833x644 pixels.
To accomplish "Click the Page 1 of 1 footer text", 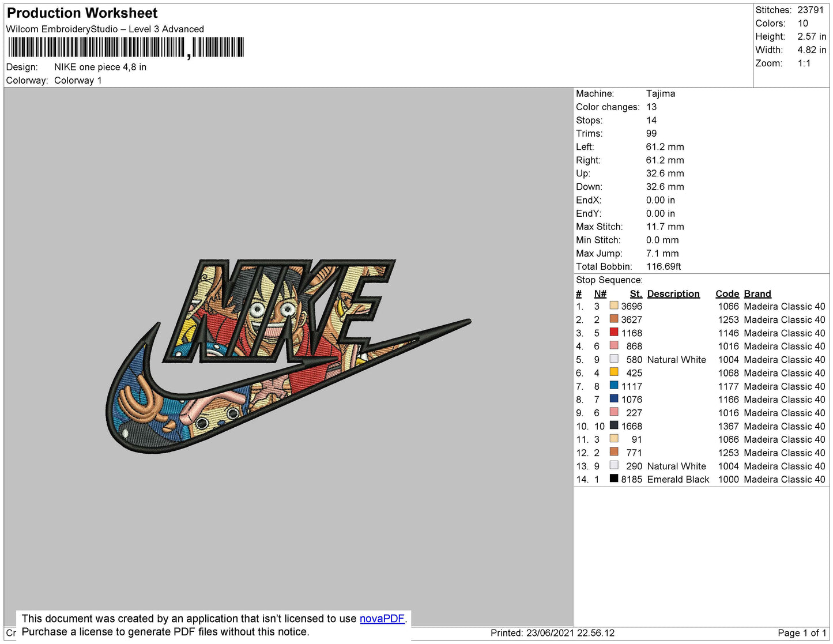I will tap(801, 633).
